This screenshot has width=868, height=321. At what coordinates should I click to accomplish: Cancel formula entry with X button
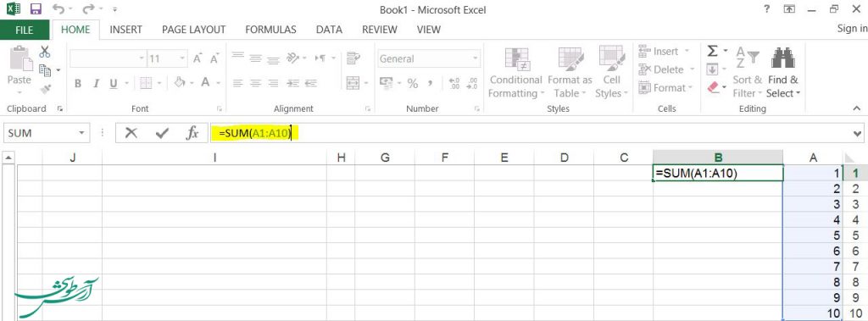coord(131,133)
